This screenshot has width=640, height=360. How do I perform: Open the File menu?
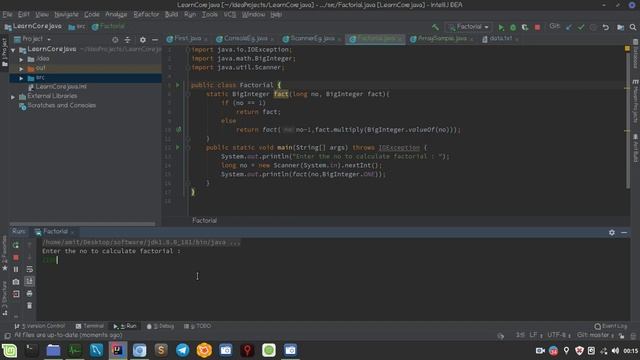tap(7, 14)
